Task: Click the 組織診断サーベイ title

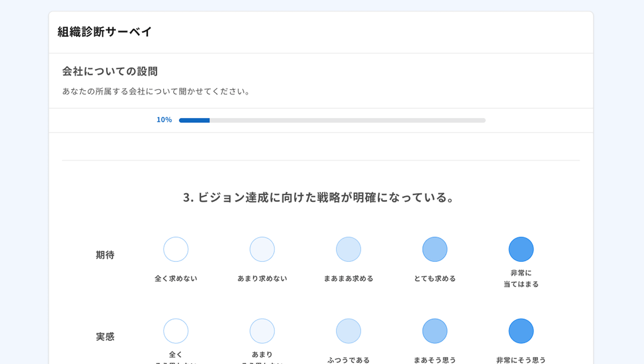Action: click(105, 32)
